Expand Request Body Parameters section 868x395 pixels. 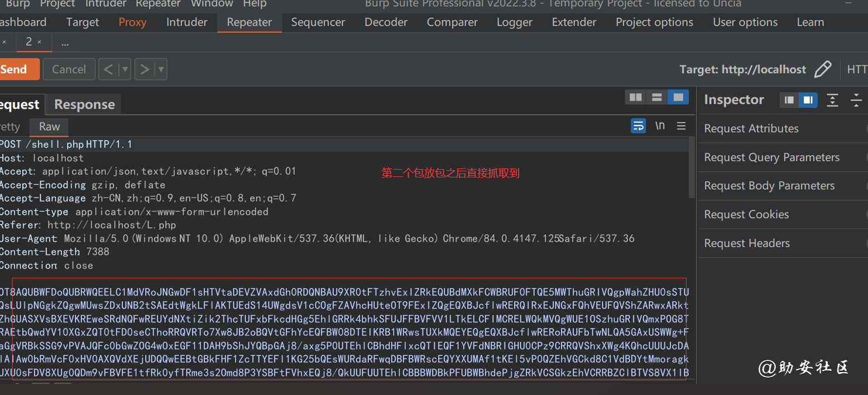(x=783, y=186)
